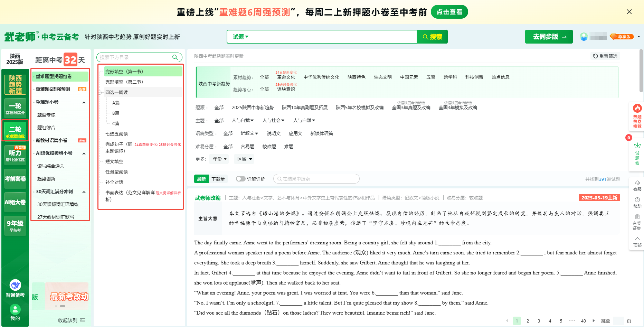The width and height of the screenshot is (644, 327).
Task: Open 读写综合通关 submenu item
Action: click(x=51, y=166)
